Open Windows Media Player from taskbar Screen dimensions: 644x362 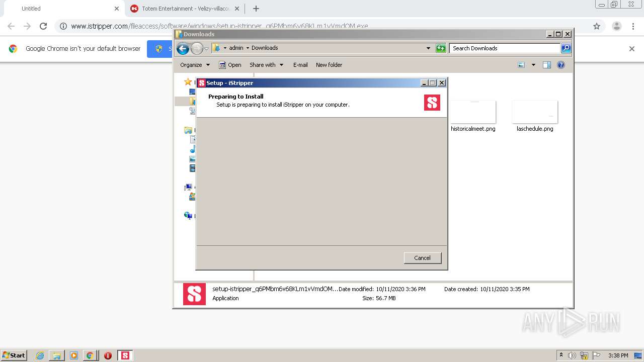[x=73, y=355]
